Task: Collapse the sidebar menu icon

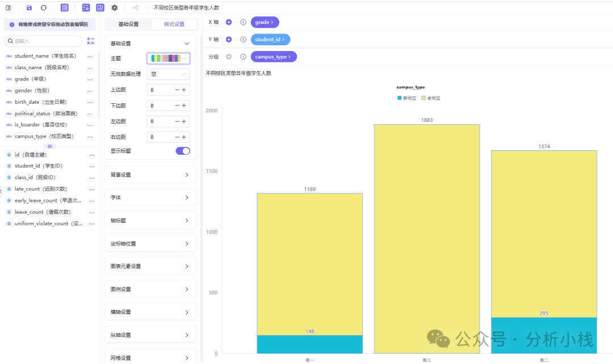Action: pyautogui.click(x=8, y=7)
